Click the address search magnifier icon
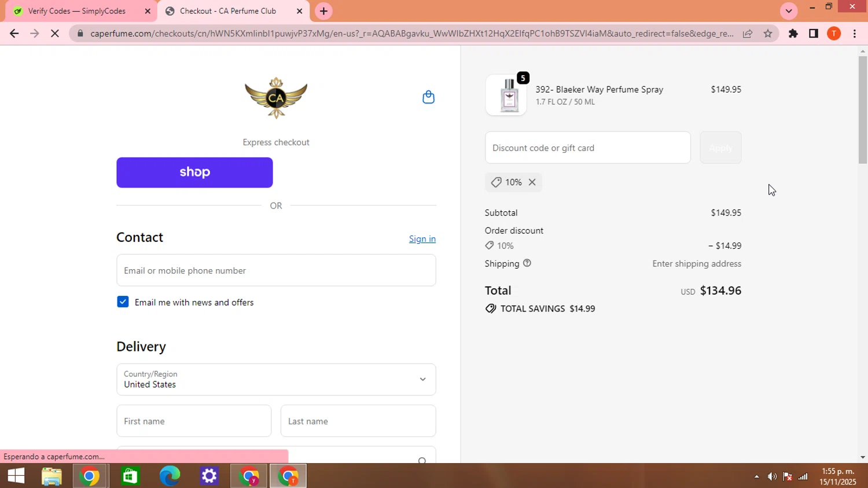 (422, 460)
